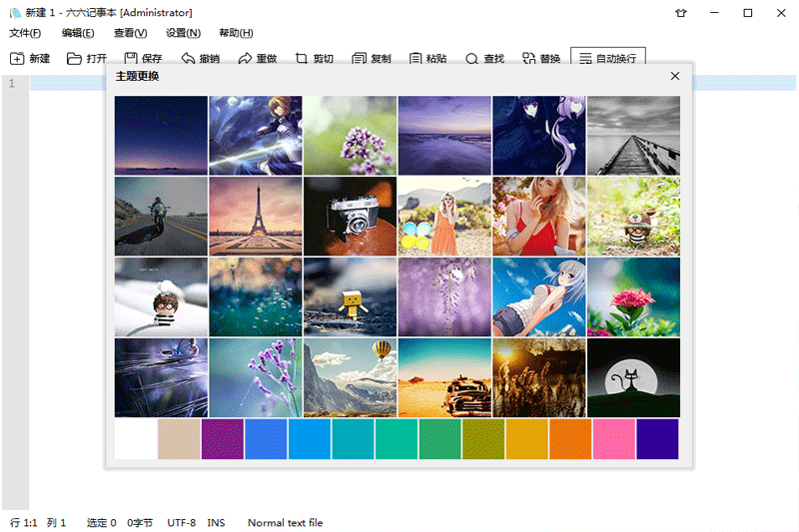Redo using the 重做 toolbar icon
The height and width of the screenshot is (532, 799).
point(245,59)
